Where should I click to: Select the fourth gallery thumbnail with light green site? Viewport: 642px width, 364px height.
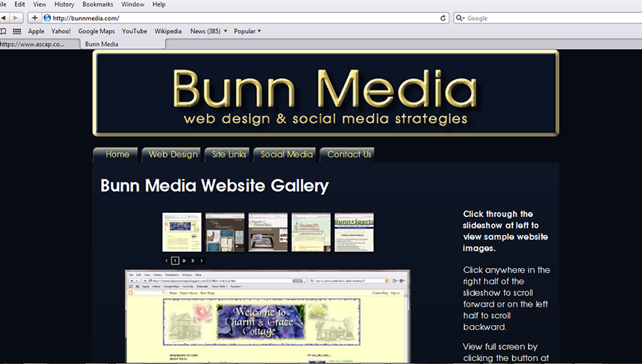(x=311, y=232)
